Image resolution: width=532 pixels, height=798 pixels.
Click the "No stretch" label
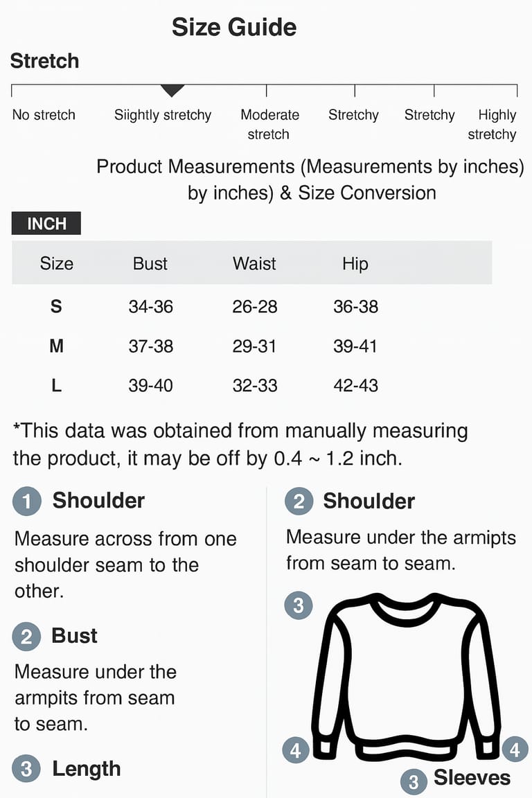click(x=44, y=115)
